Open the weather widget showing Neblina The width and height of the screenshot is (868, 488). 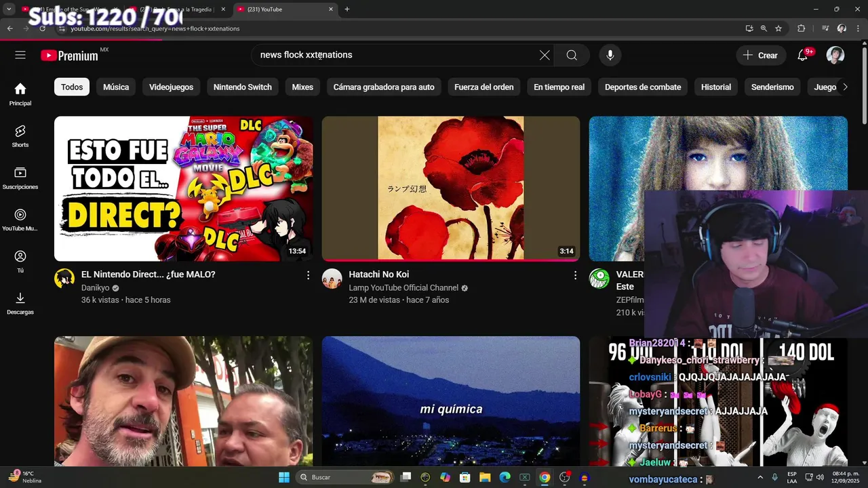[x=26, y=477]
